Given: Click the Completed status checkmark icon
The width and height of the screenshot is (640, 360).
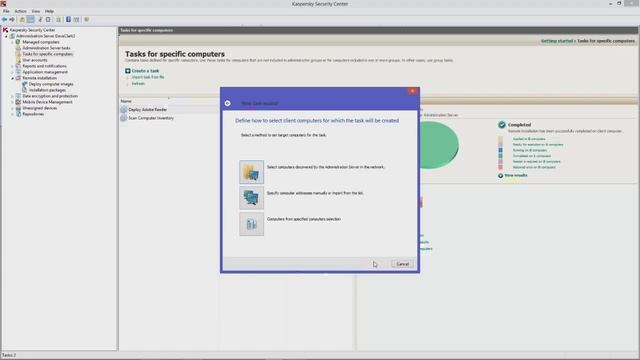Looking at the screenshot, I should click(502, 125).
